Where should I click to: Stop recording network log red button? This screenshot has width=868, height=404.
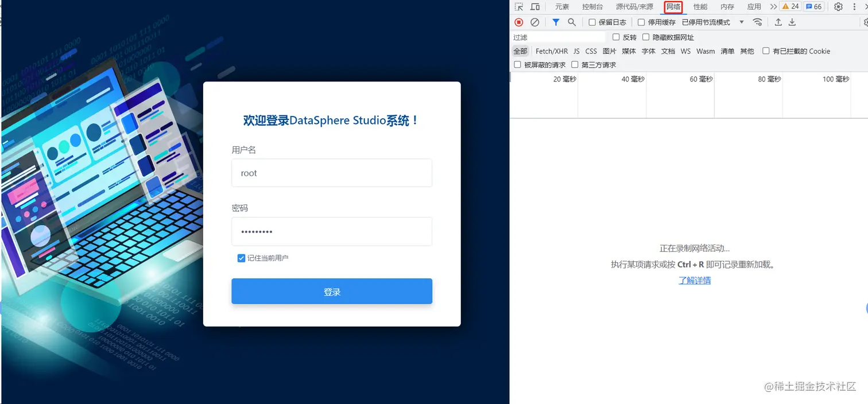[x=519, y=22]
